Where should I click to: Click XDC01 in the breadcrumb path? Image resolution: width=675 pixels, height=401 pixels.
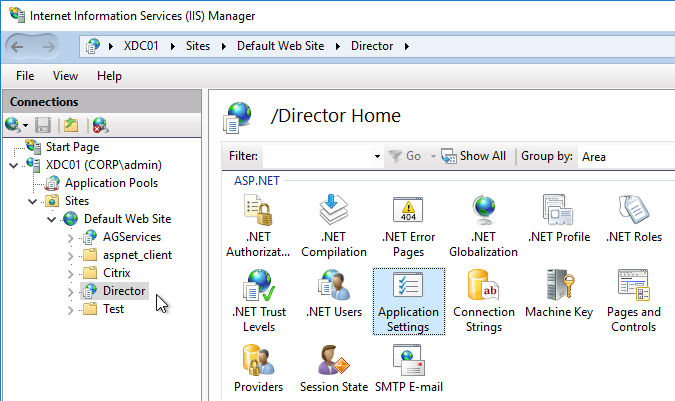point(141,46)
